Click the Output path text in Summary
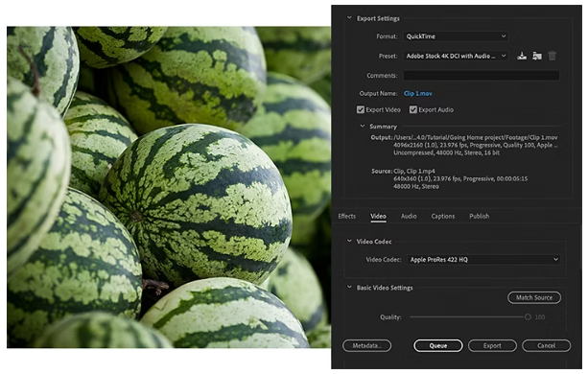This screenshot has height=374, width=588. (x=476, y=137)
